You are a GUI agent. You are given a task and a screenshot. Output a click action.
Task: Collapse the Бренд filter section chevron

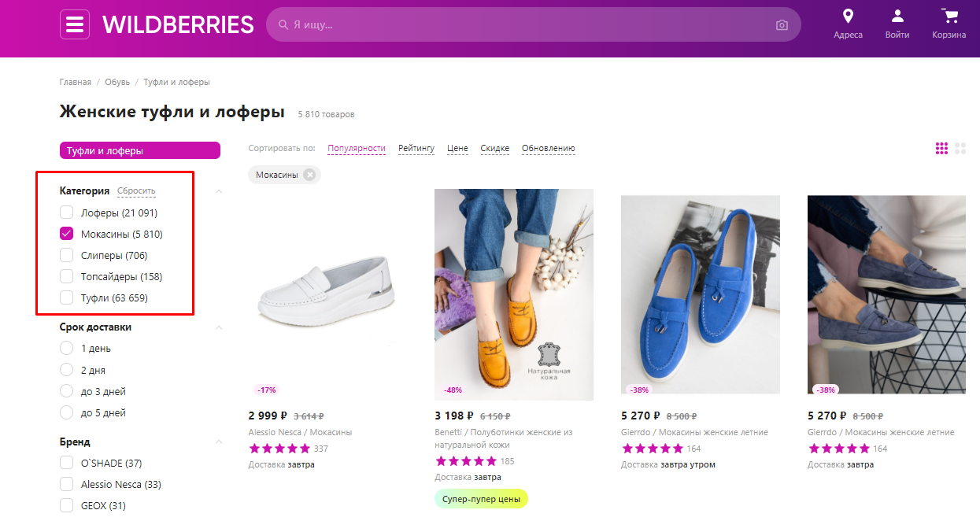[219, 442]
